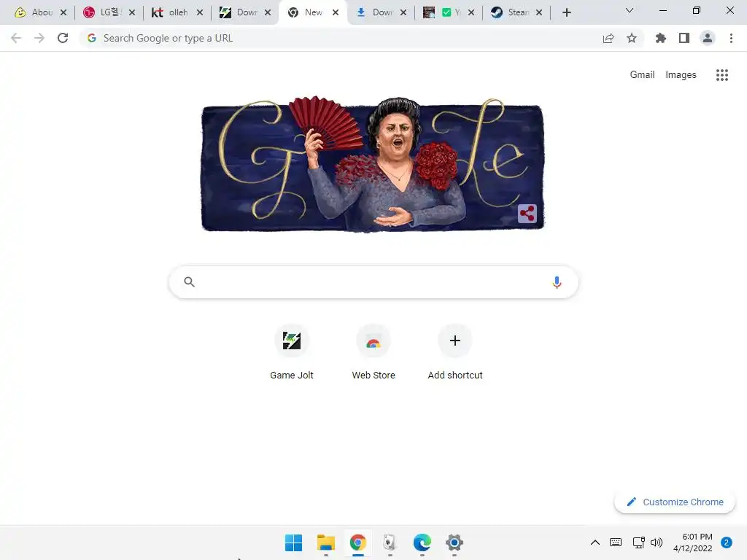Expand the tab search chevron

[x=630, y=10]
